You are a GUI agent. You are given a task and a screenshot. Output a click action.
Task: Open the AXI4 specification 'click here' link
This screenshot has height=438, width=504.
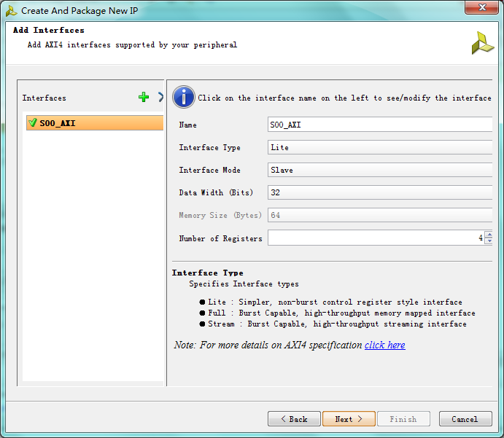[x=385, y=345]
